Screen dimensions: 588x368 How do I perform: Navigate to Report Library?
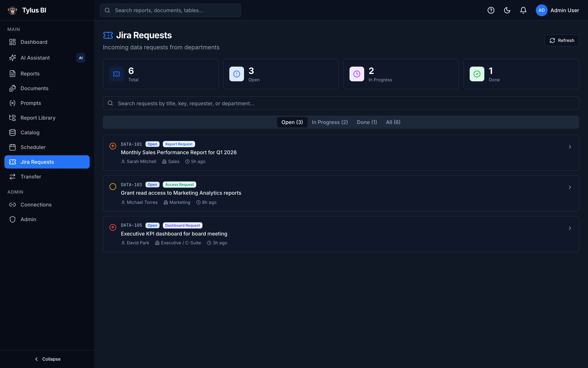click(47, 118)
